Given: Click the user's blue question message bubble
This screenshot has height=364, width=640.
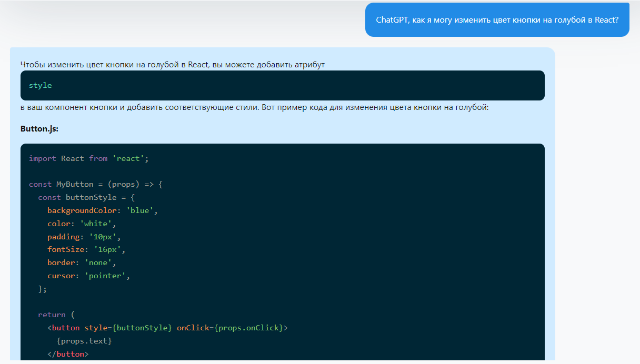Looking at the screenshot, I should (497, 20).
